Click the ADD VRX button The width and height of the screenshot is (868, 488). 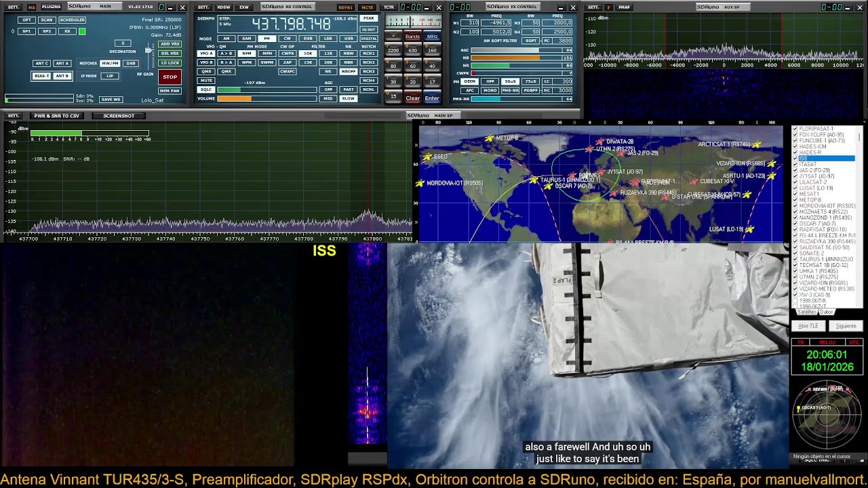(170, 44)
